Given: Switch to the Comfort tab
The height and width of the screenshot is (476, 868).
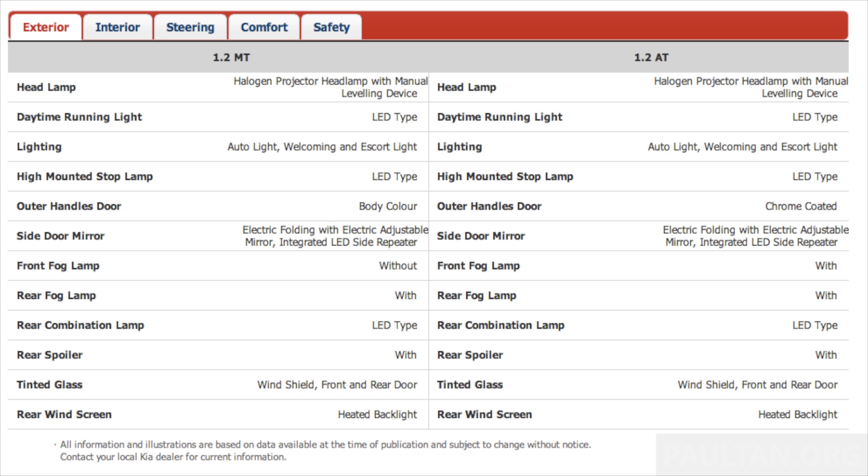Looking at the screenshot, I should 264,28.
